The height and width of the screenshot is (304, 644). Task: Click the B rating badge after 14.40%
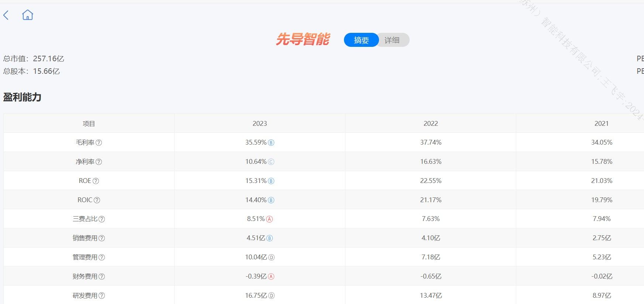coord(271,200)
